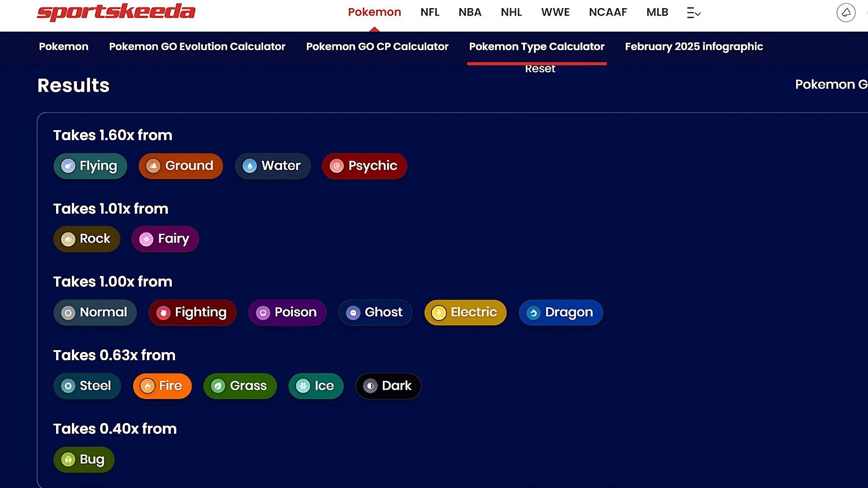Click the Bug type resistance icon

67,459
